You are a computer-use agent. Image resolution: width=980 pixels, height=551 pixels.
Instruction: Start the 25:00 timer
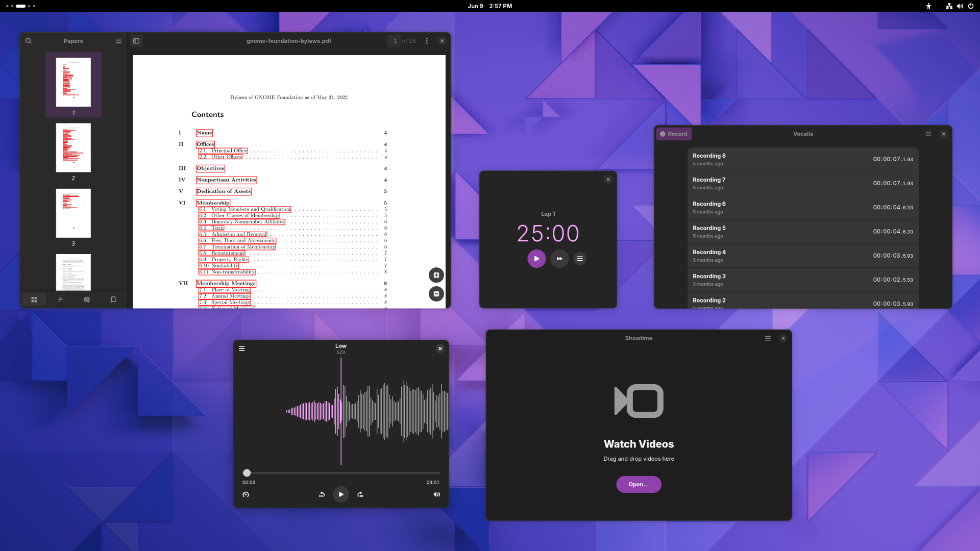click(536, 259)
